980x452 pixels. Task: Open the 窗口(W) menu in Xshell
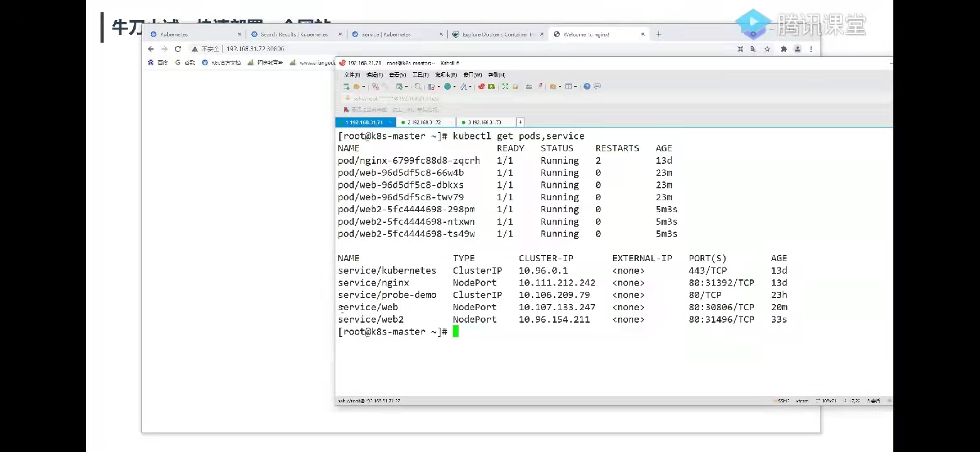pos(473,75)
